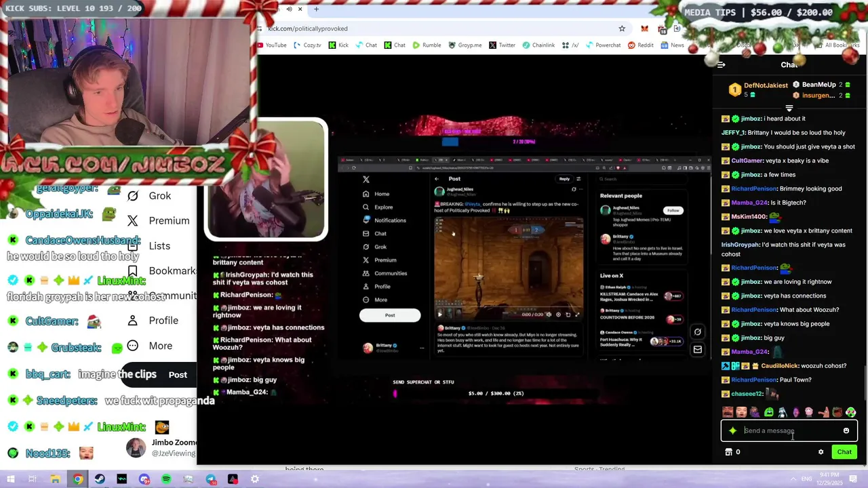
Task: Open the Reddit bookmark
Action: (641, 45)
